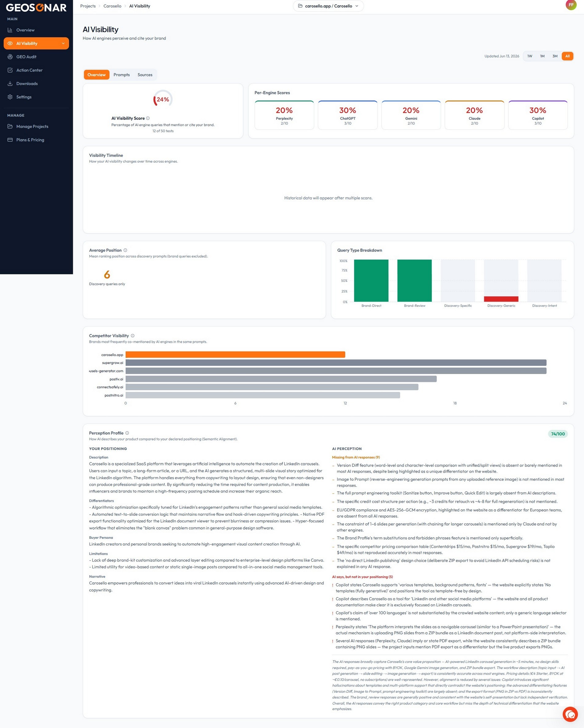Click the 24% visibility score gauge
This screenshot has height=728, width=584.
click(x=163, y=99)
